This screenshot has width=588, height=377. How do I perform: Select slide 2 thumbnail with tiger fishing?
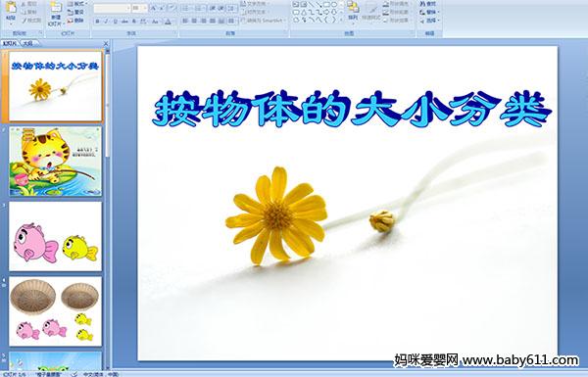[x=56, y=162]
